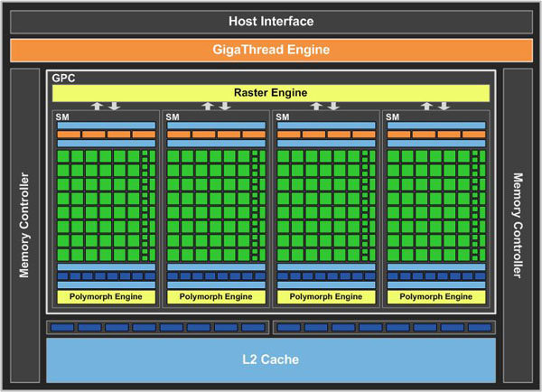This screenshot has height=392, width=542.
Task: Click the green core grid in the leftmost SM
Action: coord(99,205)
